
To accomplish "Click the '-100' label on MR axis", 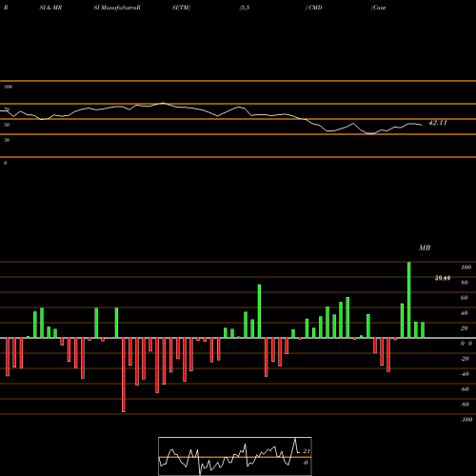I will [466, 420].
